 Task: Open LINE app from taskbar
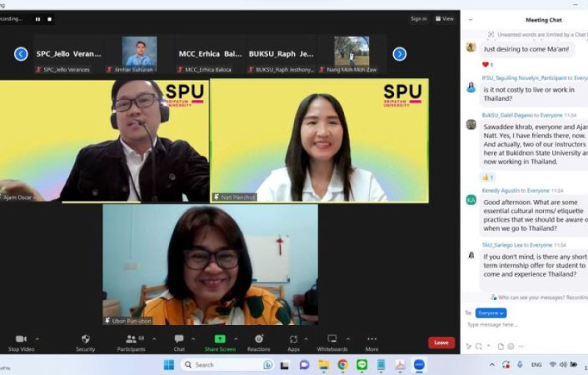(362, 365)
